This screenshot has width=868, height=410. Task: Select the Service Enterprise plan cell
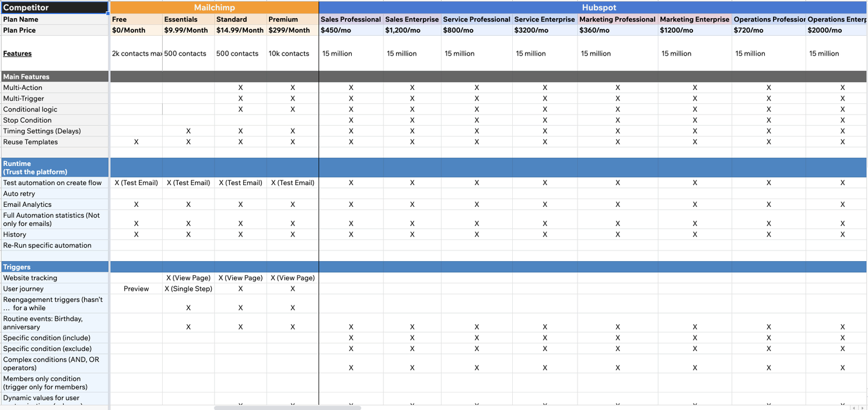[x=545, y=19]
